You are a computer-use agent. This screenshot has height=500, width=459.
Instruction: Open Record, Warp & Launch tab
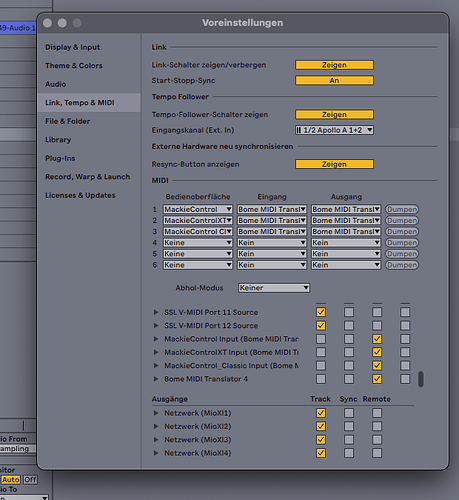88,177
